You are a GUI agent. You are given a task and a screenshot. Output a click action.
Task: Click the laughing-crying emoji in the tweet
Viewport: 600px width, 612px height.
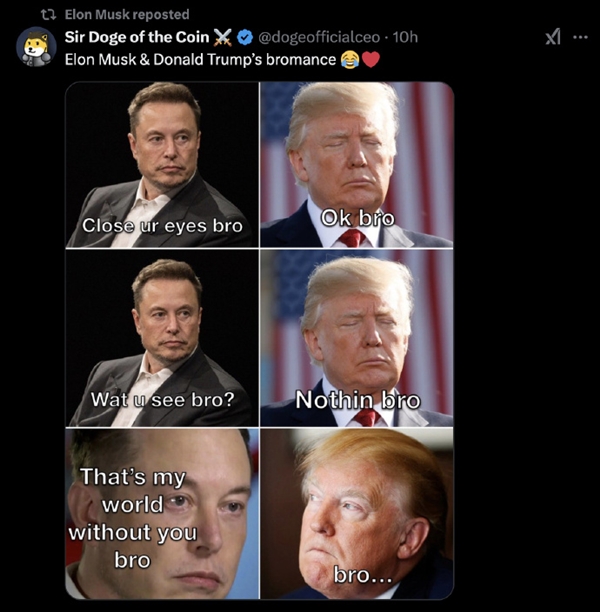point(350,58)
